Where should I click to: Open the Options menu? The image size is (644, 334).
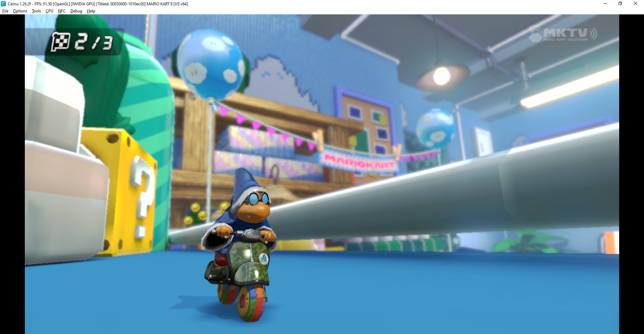tap(19, 11)
